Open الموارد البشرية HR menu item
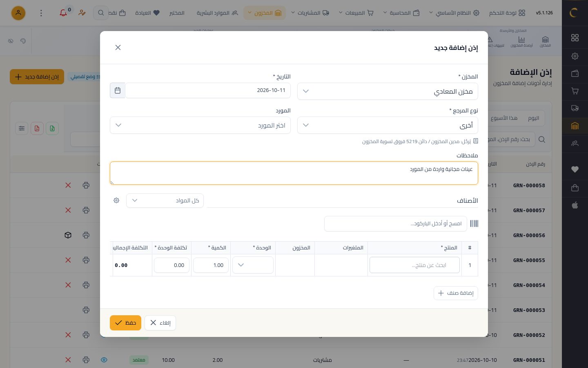Viewport: 588px width, 368px height. 217,13
